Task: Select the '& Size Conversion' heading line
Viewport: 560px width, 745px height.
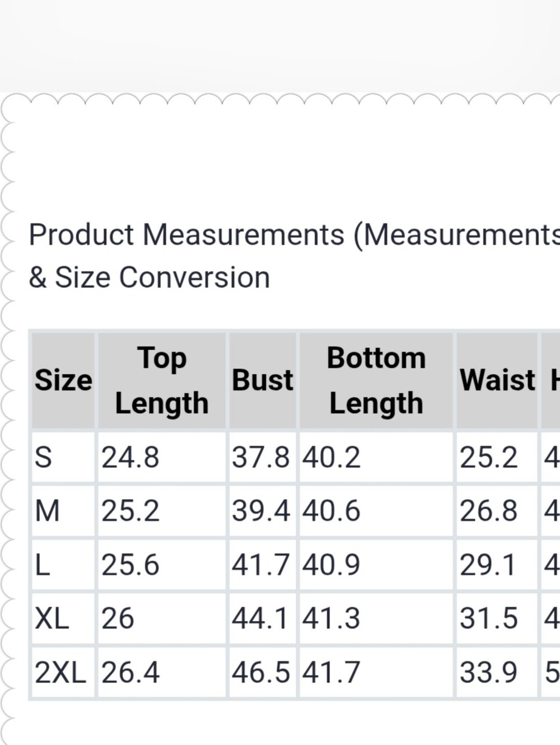Action: click(x=150, y=277)
